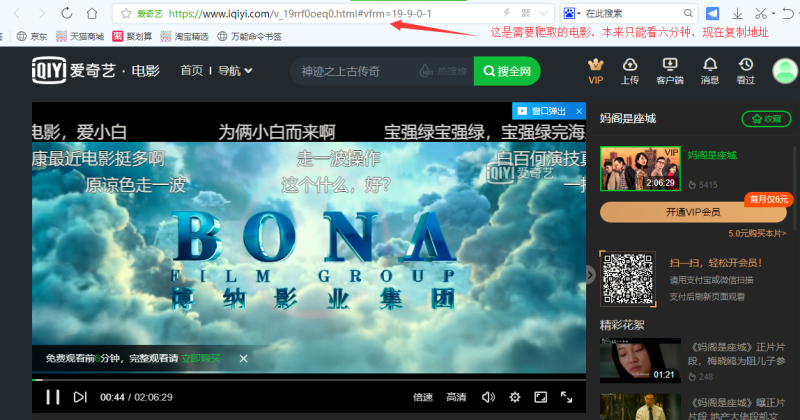Open user profile avatar
Viewport: 800px width, 420px height.
(785, 71)
